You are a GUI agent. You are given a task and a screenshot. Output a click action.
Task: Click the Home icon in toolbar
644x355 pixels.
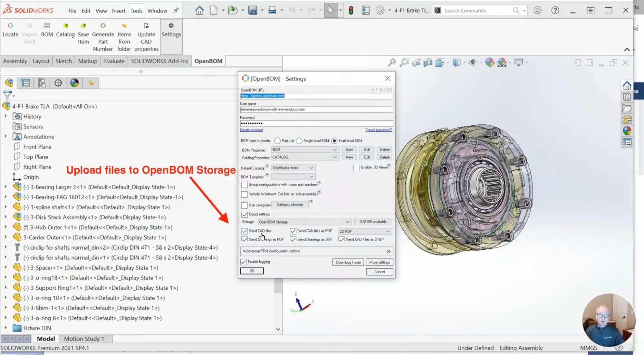[x=199, y=10]
